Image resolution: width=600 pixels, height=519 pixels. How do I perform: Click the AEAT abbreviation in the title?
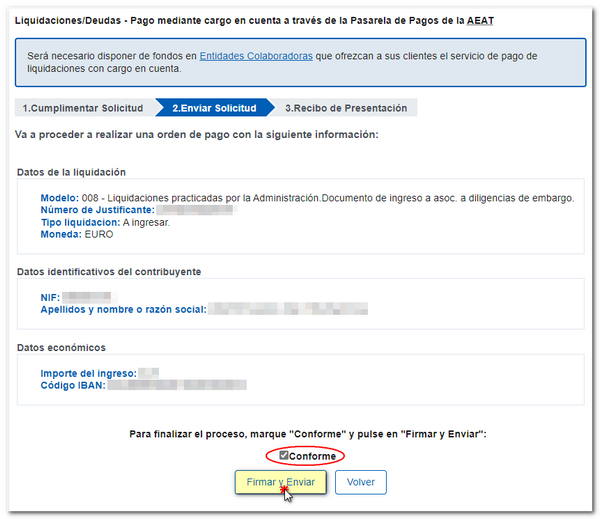click(479, 20)
